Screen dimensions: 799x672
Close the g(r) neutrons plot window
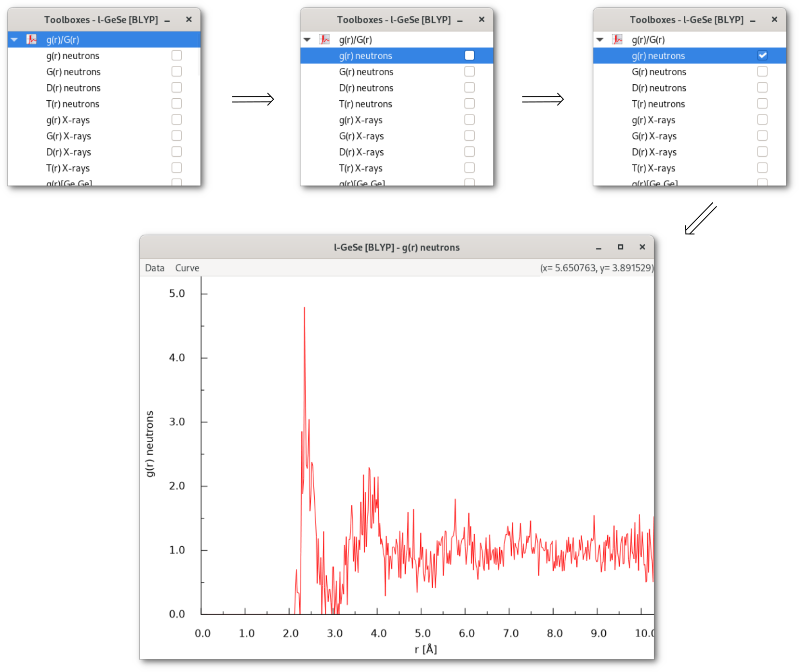pyautogui.click(x=642, y=247)
